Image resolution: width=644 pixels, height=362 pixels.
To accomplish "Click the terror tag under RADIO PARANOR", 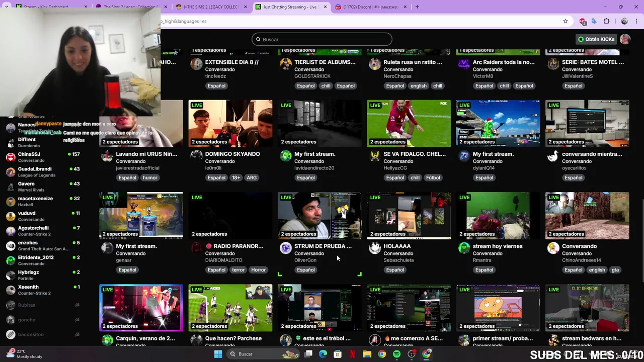I will coord(238,270).
